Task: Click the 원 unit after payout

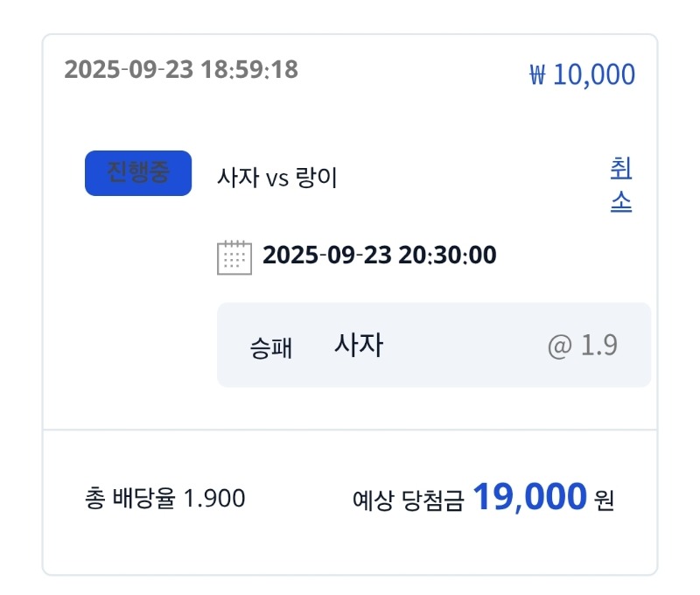Action: 604,500
